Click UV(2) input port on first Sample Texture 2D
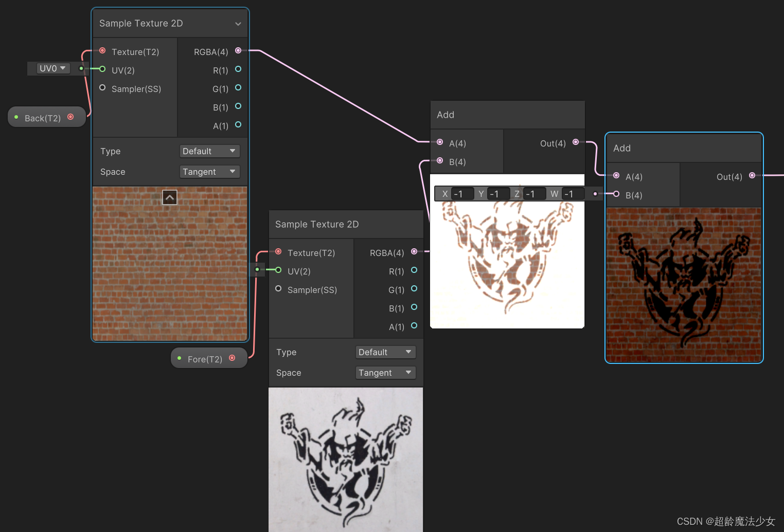This screenshot has height=532, width=784. tap(102, 69)
